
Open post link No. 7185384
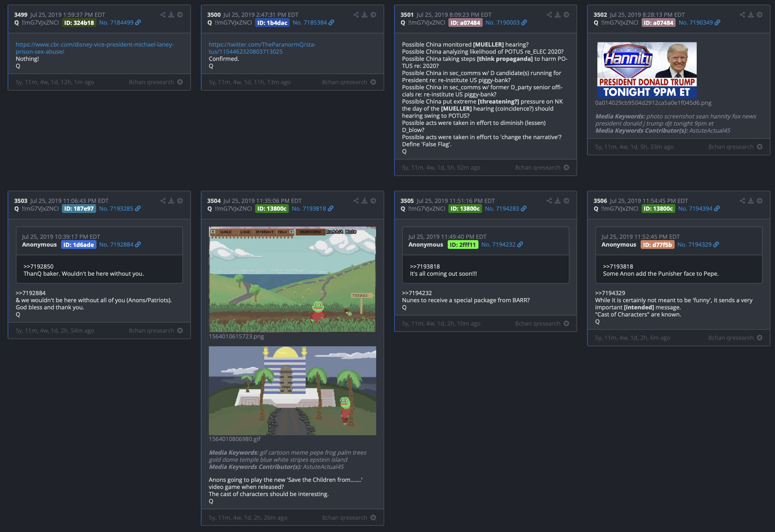[x=313, y=23]
